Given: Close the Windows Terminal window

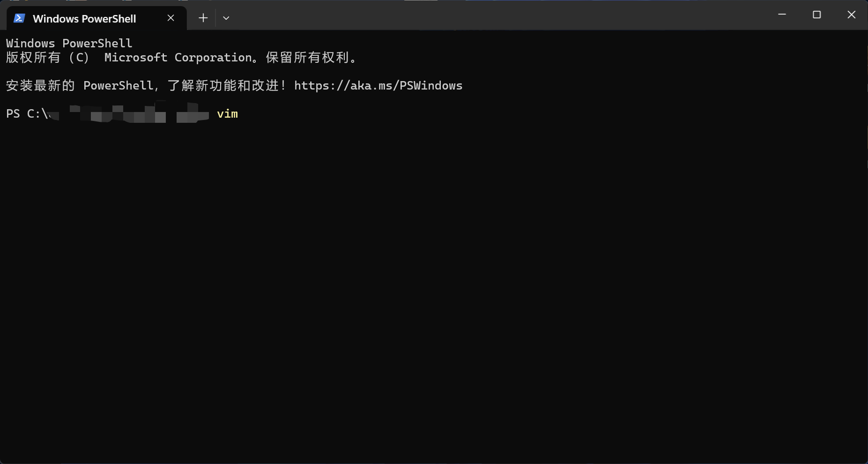Looking at the screenshot, I should tap(851, 15).
